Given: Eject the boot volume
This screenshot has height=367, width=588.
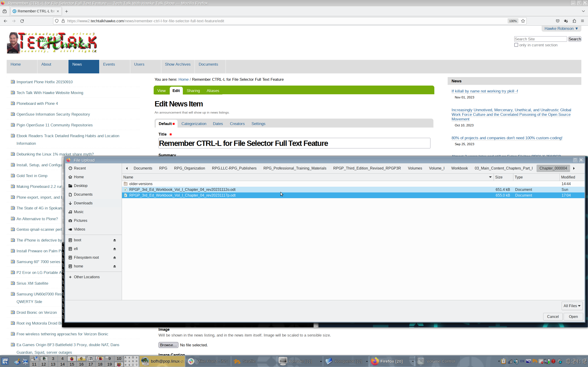Looking at the screenshot, I should 114,240.
